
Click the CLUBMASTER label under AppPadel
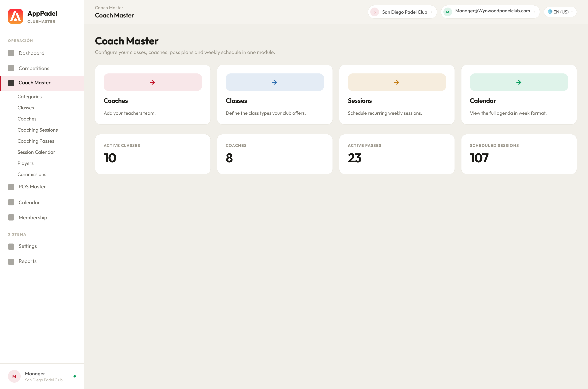click(41, 22)
